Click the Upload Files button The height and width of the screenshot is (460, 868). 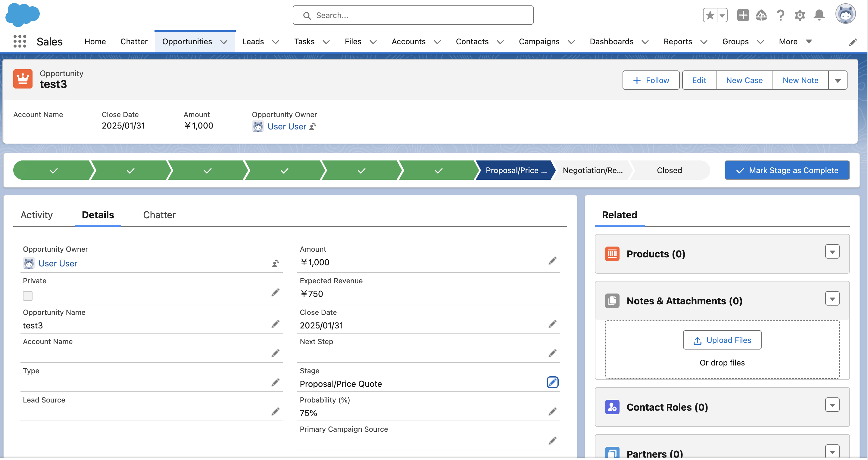[722, 340]
